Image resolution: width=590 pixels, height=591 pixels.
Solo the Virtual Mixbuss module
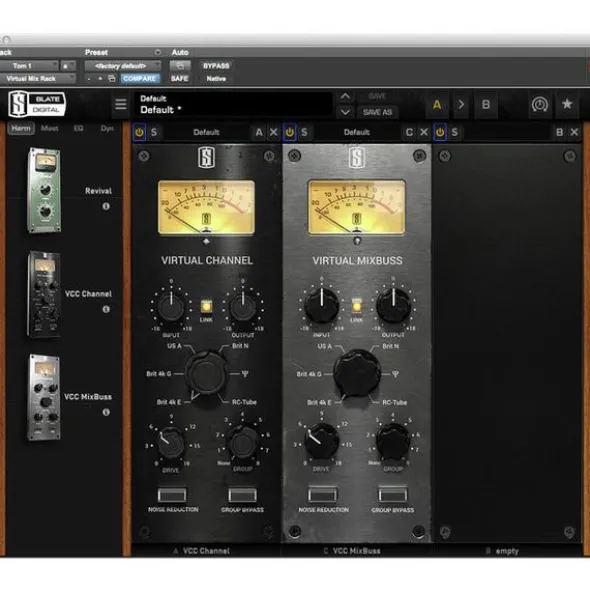tap(304, 132)
